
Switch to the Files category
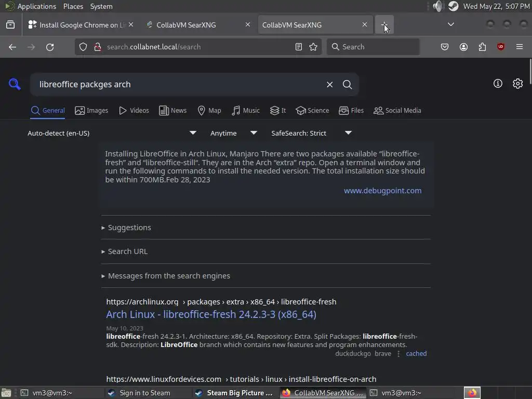351,111
